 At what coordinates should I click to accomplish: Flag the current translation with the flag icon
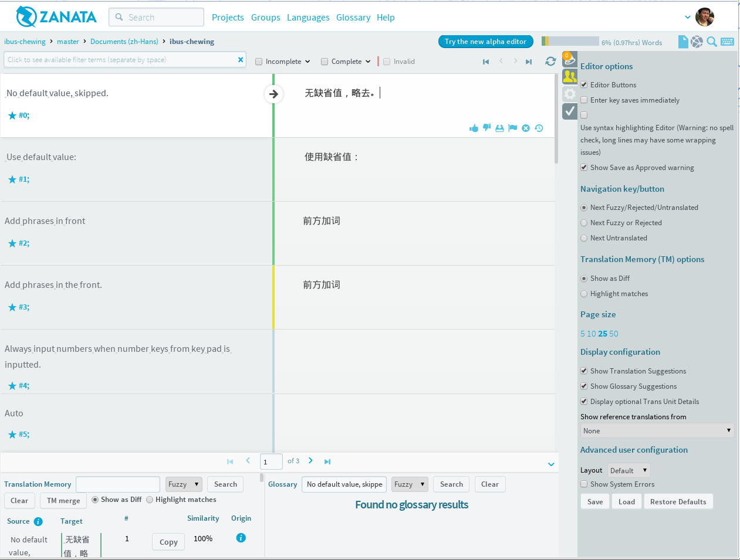tap(512, 128)
